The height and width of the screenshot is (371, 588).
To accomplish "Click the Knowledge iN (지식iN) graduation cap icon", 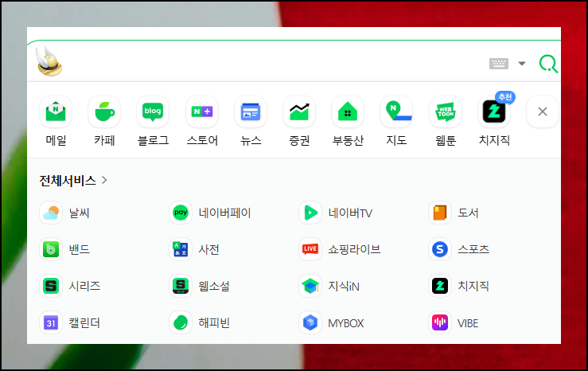I will (310, 286).
